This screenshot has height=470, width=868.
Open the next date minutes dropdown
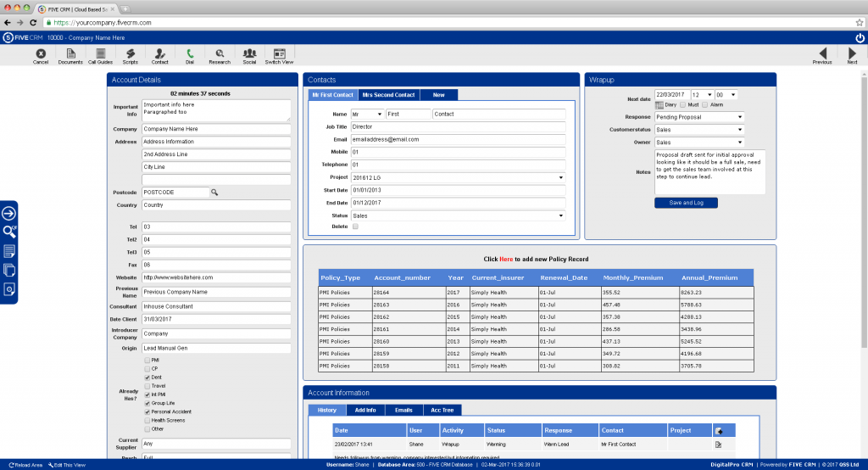[726, 95]
